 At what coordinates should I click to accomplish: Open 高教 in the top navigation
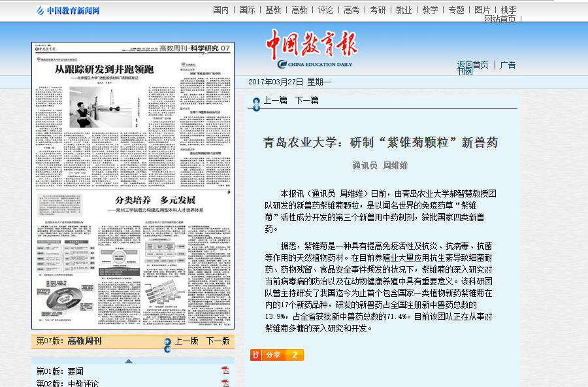(299, 10)
